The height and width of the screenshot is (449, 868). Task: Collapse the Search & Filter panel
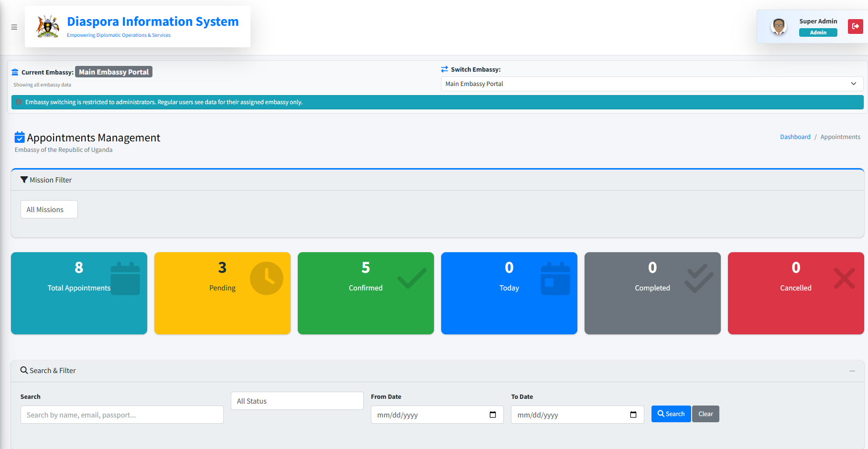click(852, 371)
